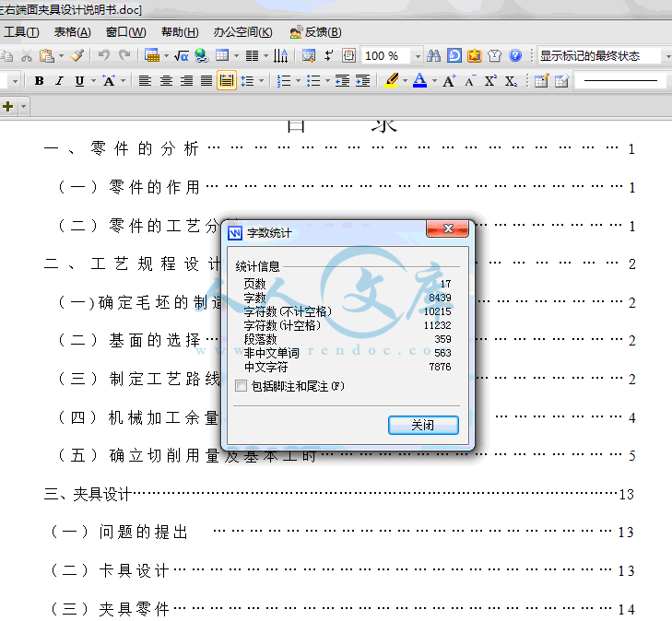
Task: Insert an equation with the formula icon
Action: (182, 56)
